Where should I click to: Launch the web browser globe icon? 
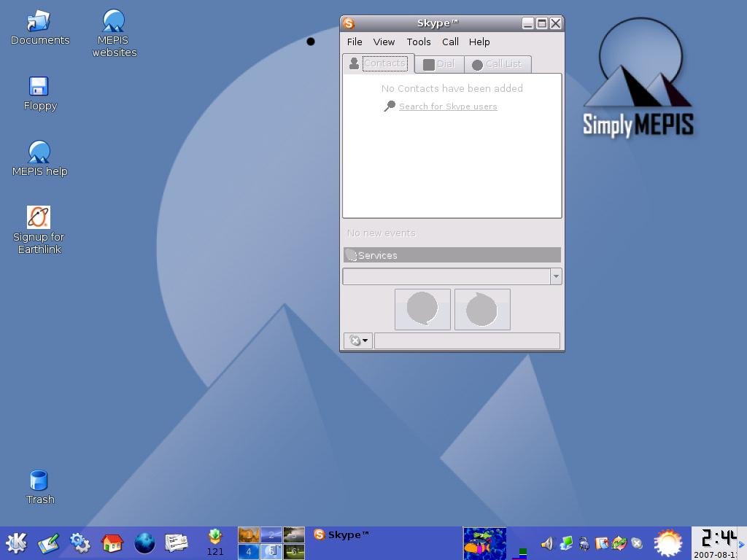(x=144, y=543)
